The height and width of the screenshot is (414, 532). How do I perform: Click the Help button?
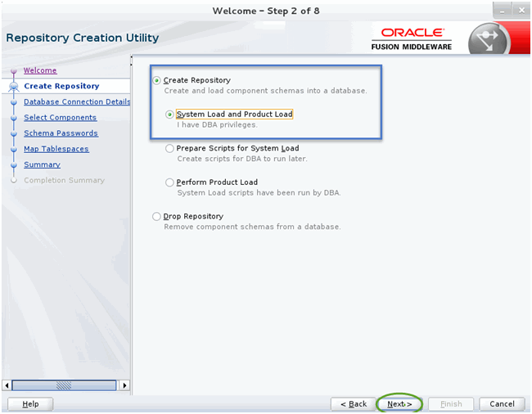click(x=30, y=404)
